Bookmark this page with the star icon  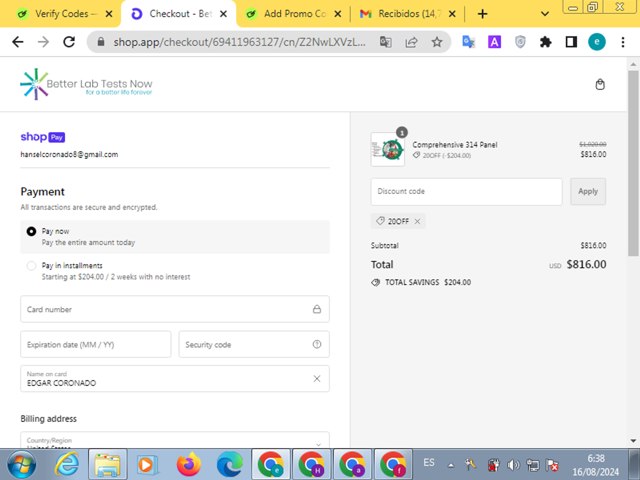pos(437,42)
